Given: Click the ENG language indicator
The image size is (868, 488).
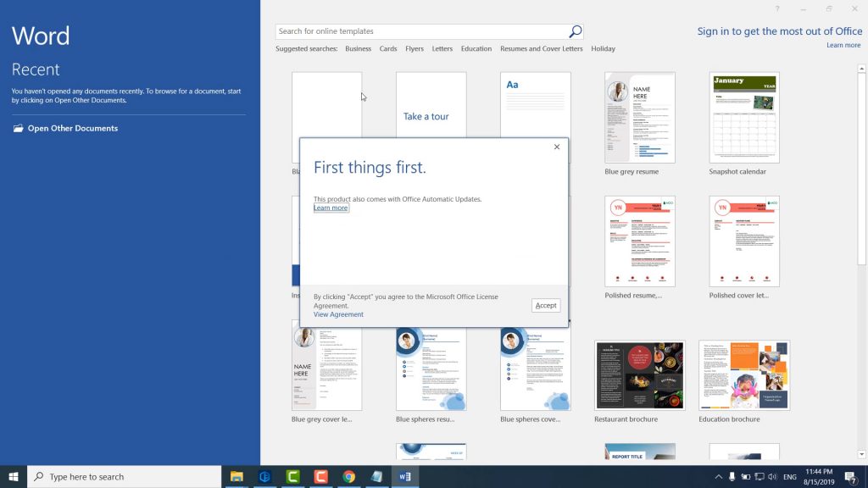Looking at the screenshot, I should pos(790,477).
